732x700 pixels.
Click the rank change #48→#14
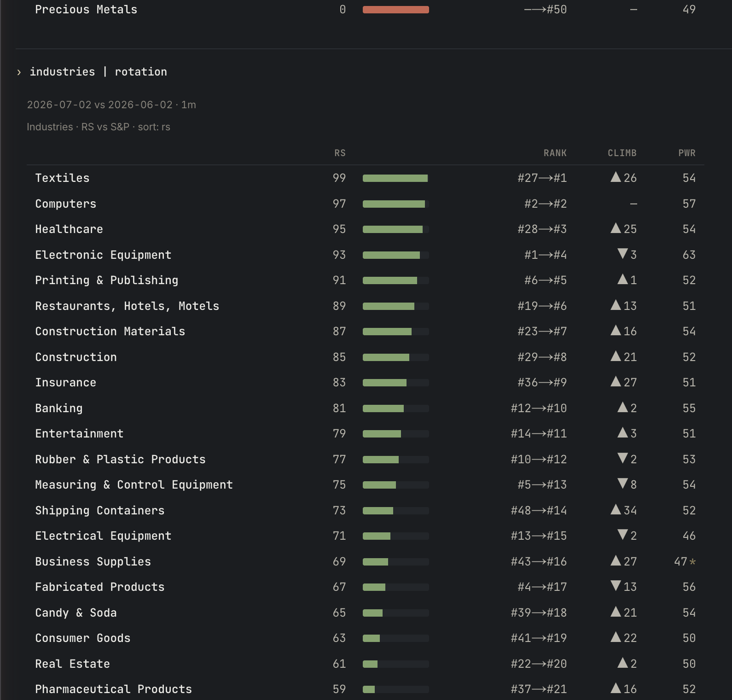click(x=539, y=510)
